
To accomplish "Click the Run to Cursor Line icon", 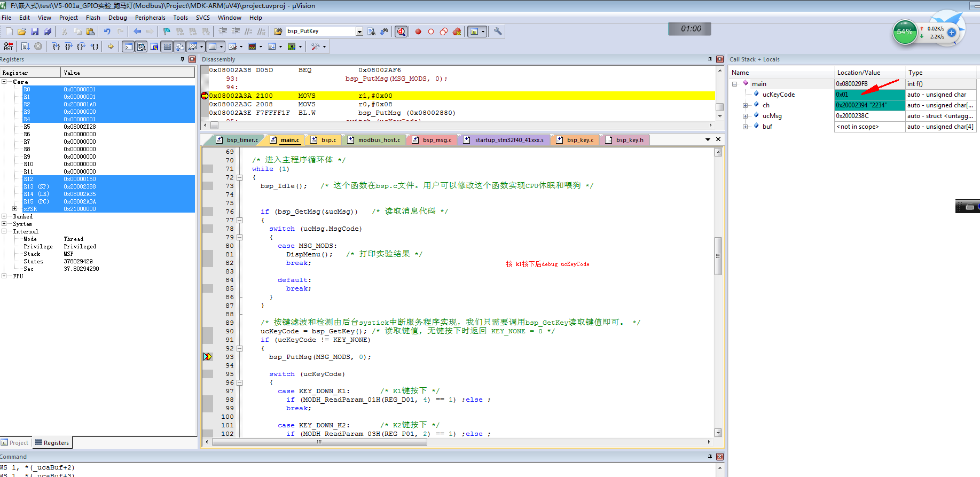I will click(x=94, y=46).
